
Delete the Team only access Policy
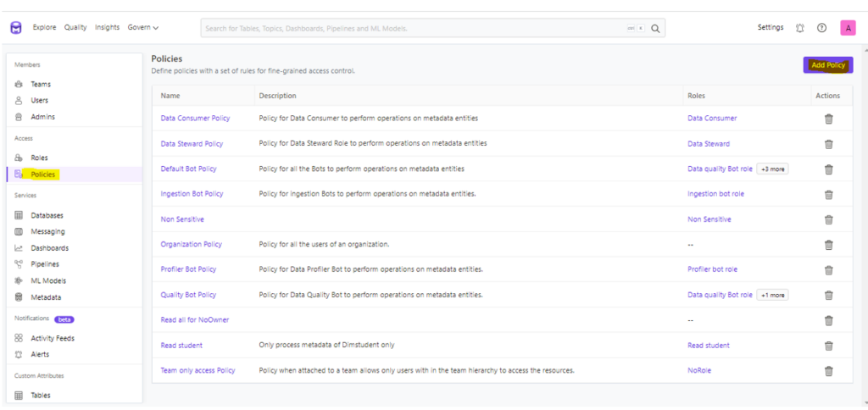click(828, 371)
